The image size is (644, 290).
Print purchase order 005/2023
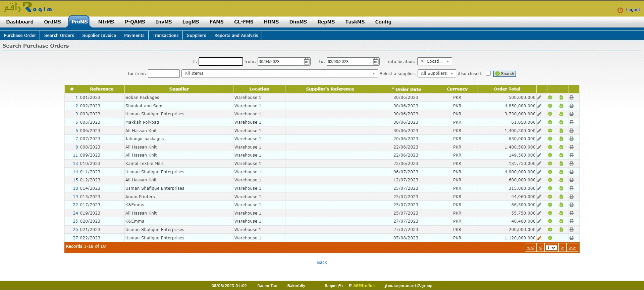[x=572, y=122]
